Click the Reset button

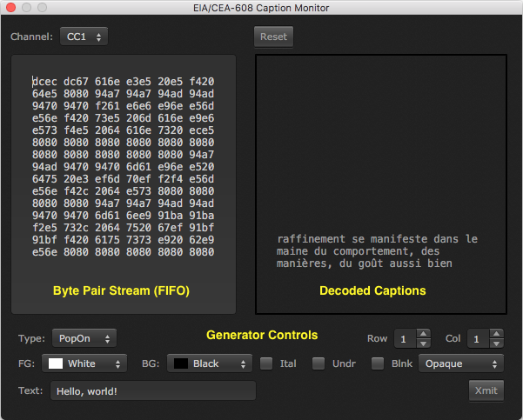click(x=273, y=37)
